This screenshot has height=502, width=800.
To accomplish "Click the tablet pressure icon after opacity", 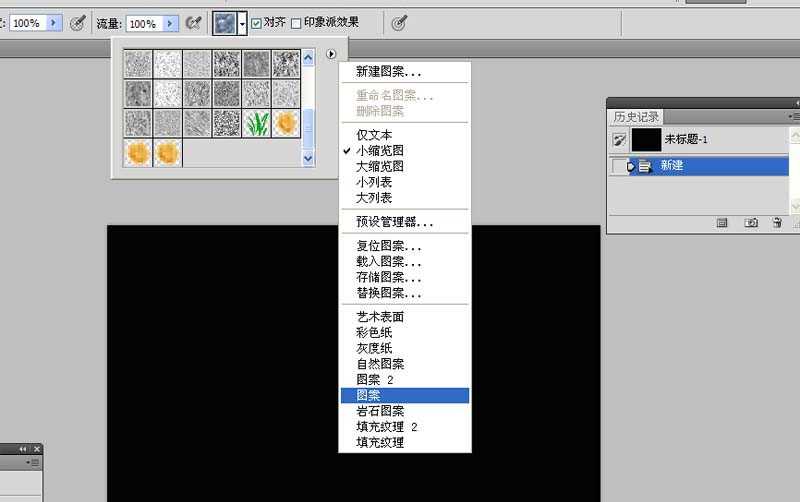I will pyautogui.click(x=77, y=23).
